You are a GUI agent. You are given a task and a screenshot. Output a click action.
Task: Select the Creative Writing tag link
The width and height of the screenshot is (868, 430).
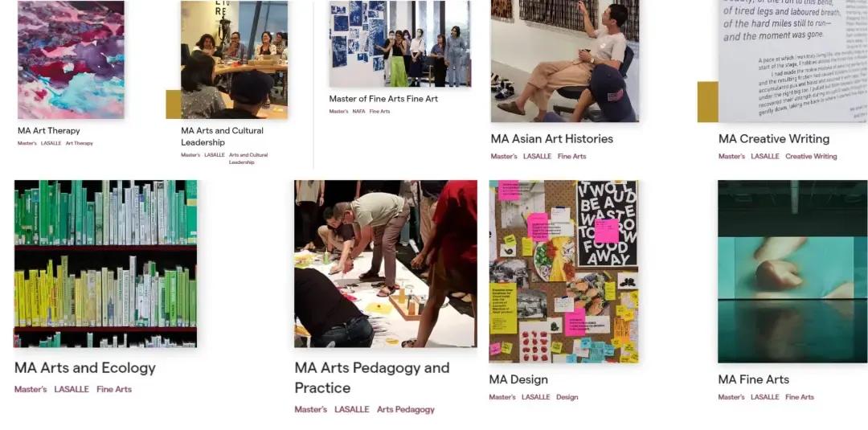(x=811, y=156)
